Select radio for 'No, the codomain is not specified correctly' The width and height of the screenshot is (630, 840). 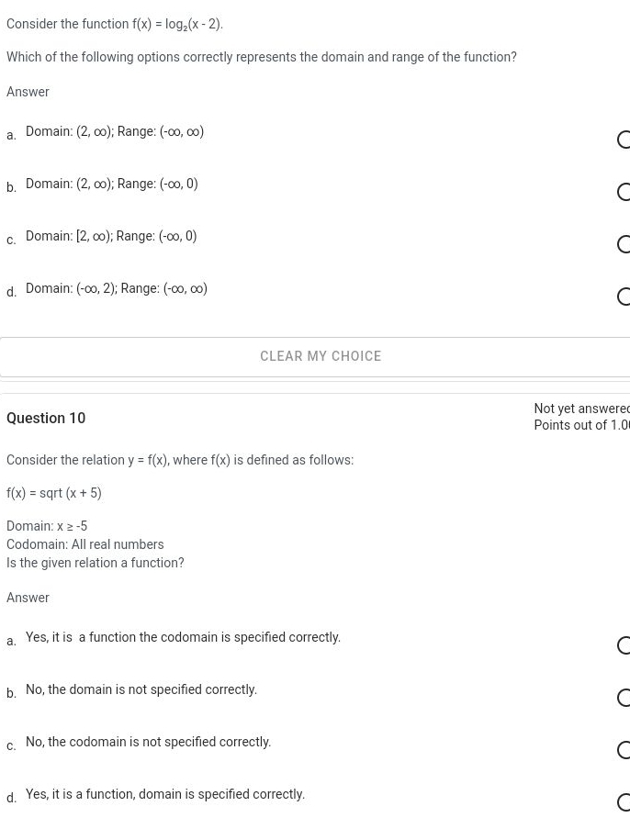click(624, 750)
